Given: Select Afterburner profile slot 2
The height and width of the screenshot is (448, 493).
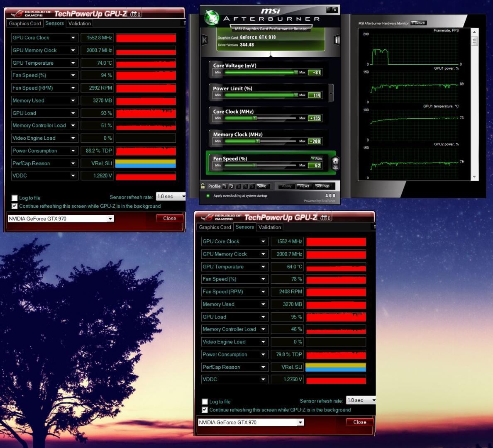Looking at the screenshot, I should (232, 186).
